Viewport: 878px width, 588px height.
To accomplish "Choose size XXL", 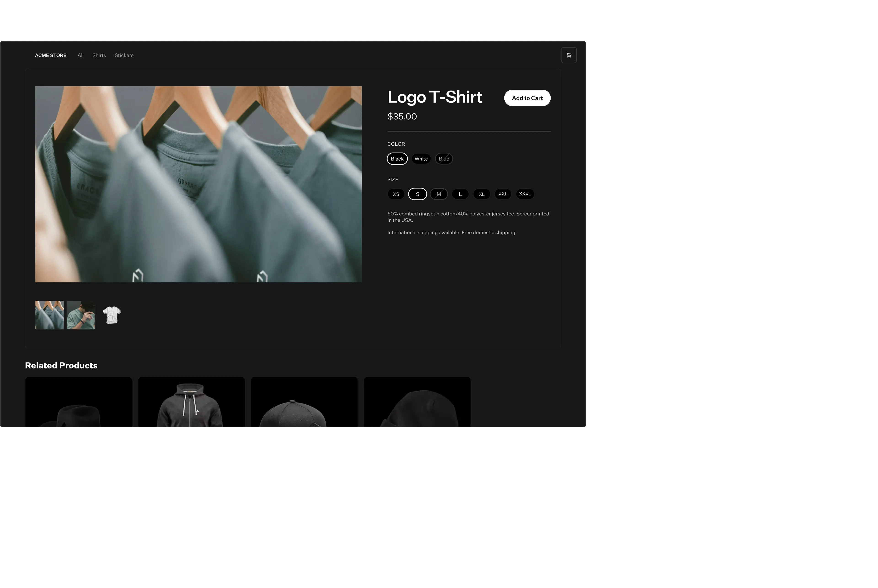I will [x=503, y=194].
